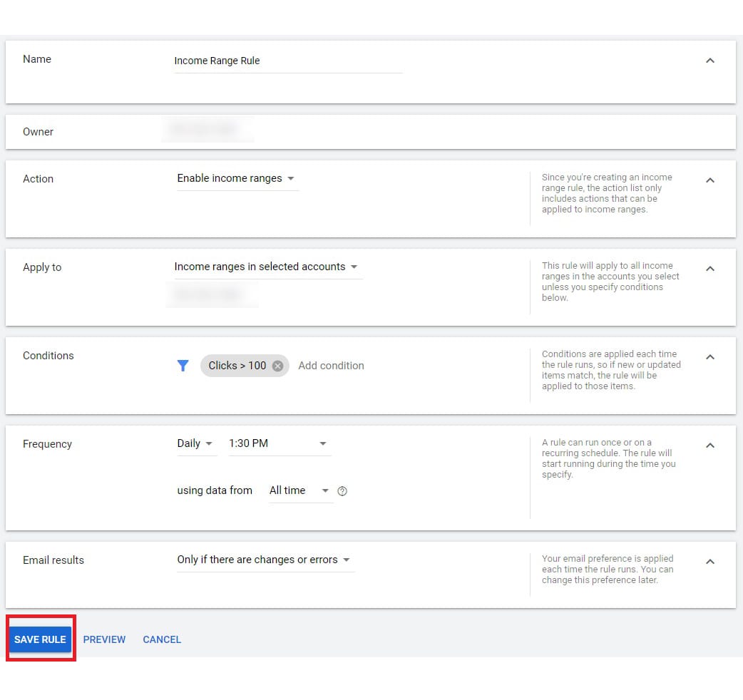The width and height of the screenshot is (743, 700).
Task: Click the Save Rule button
Action: (x=40, y=639)
